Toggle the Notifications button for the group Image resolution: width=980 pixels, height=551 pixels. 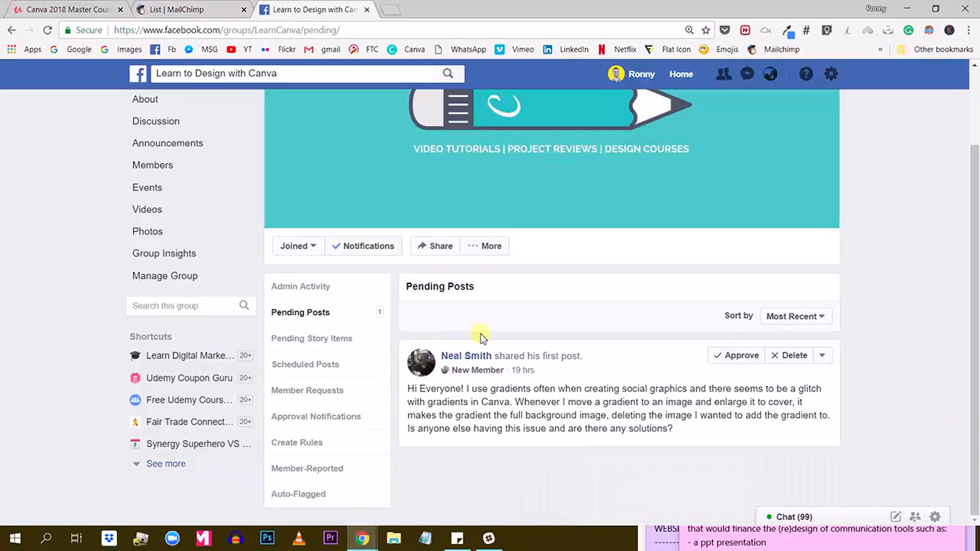pyautogui.click(x=363, y=246)
